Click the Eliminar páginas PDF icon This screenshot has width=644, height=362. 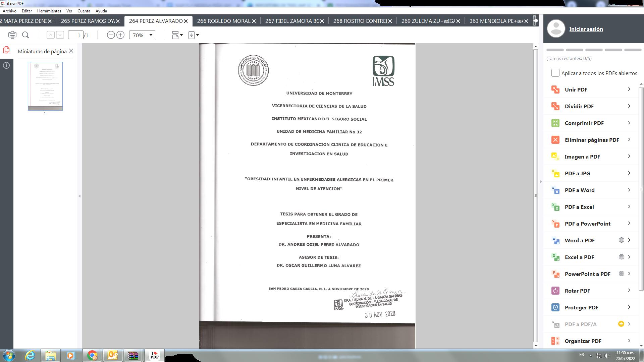[555, 140]
